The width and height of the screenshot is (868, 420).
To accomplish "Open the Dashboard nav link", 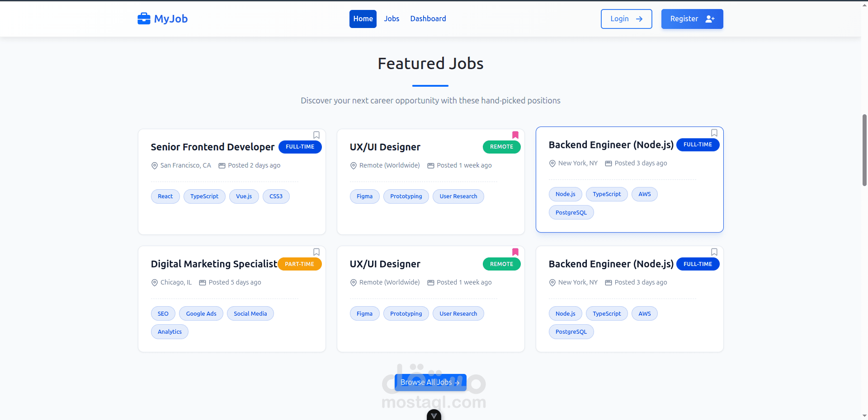I will [428, 19].
